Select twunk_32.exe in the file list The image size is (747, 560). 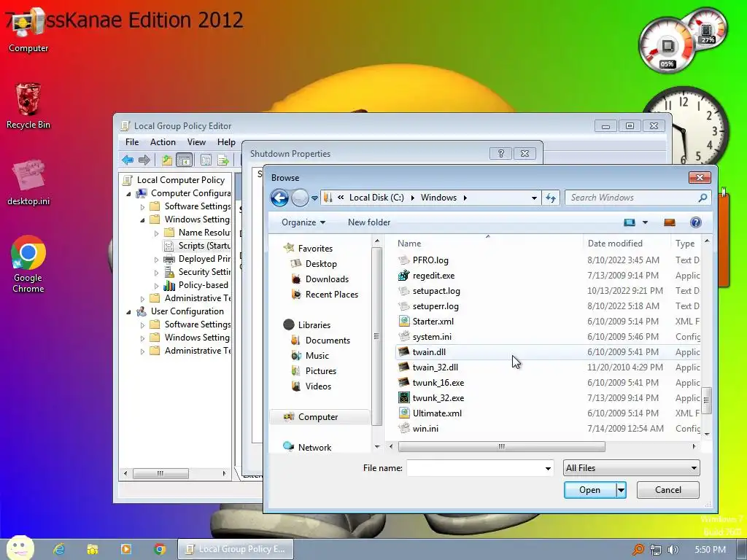point(438,397)
